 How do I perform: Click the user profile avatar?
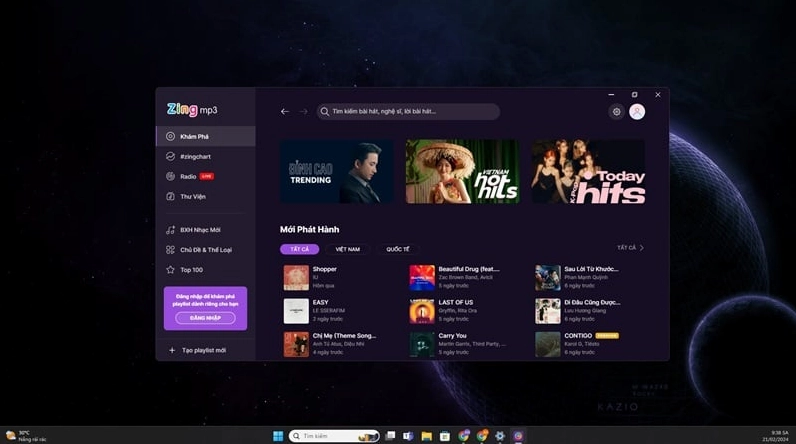point(637,112)
